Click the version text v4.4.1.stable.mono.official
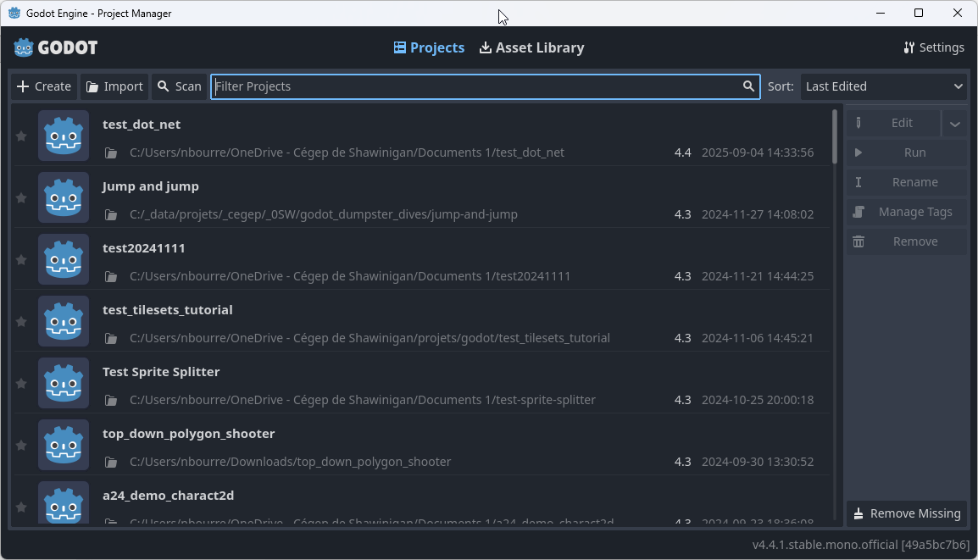The height and width of the screenshot is (560, 978). 861,545
